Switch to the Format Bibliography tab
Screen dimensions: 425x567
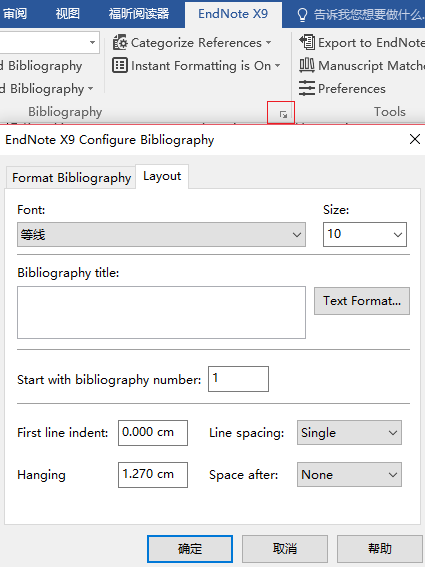[x=71, y=178]
